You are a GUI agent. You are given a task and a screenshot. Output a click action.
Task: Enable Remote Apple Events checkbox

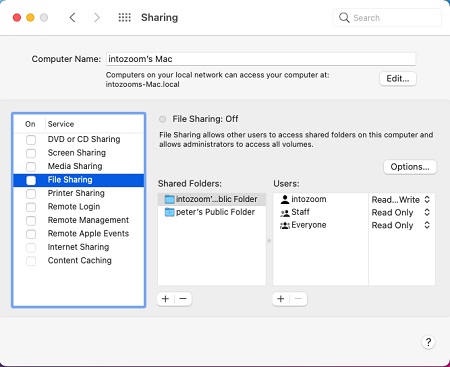[31, 234]
